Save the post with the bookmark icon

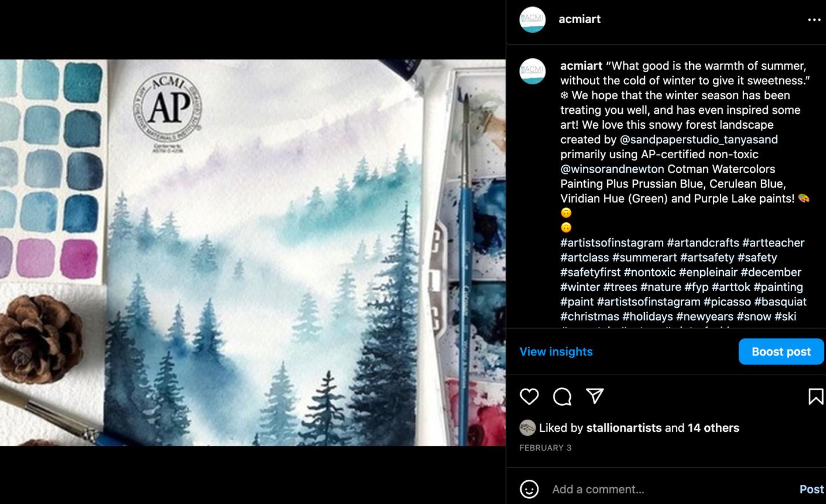coord(816,397)
